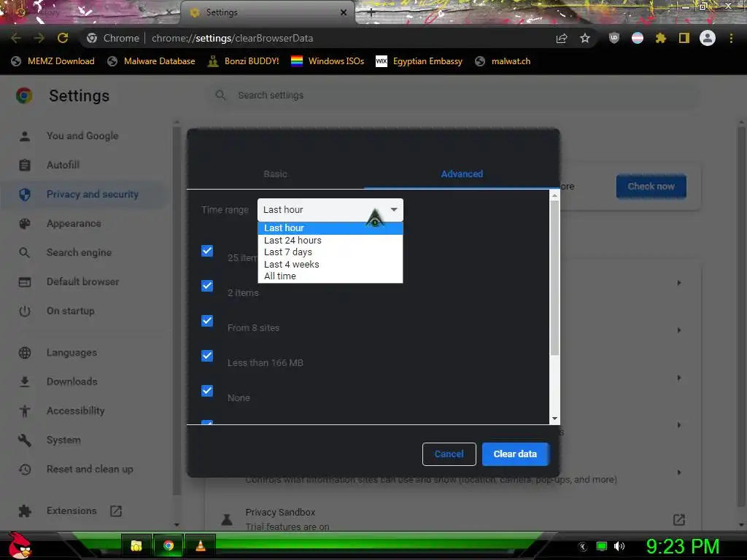
Task: Select Last 7 days option
Action: tap(330, 252)
